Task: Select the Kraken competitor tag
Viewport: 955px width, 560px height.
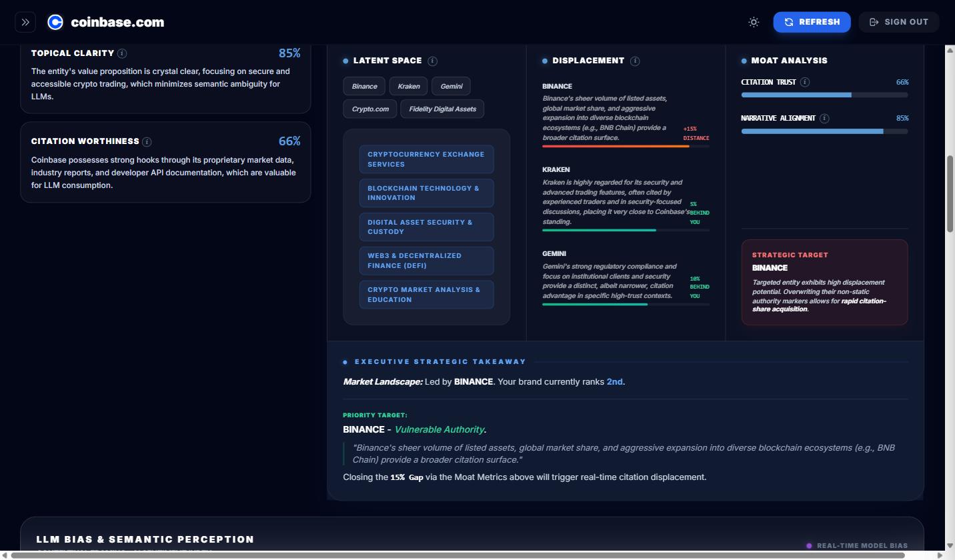Action: pos(408,86)
